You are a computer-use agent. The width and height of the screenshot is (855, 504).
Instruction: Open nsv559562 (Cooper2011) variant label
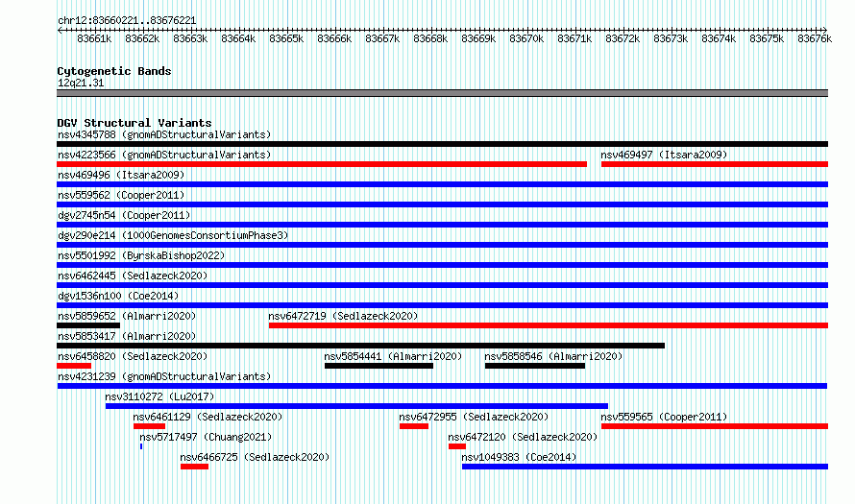coord(121,195)
